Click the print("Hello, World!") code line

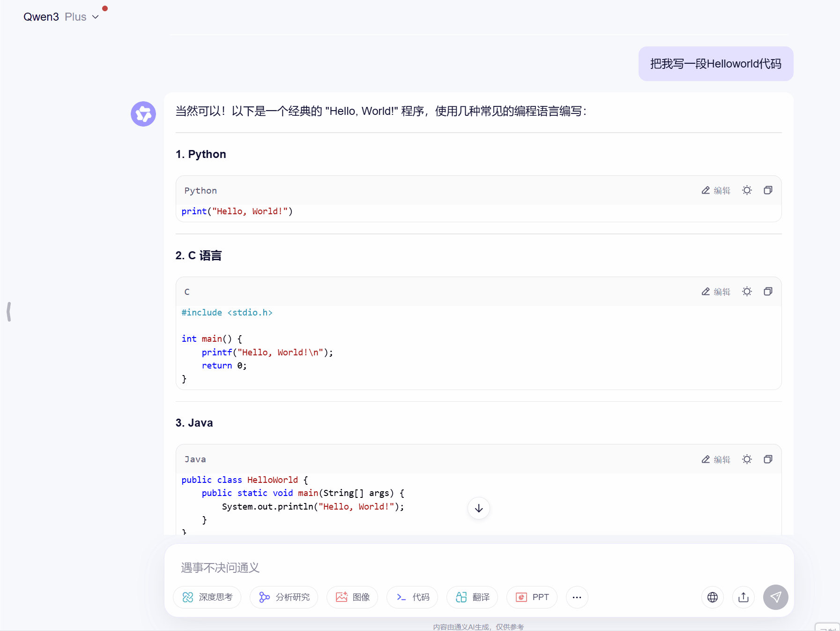[237, 211]
